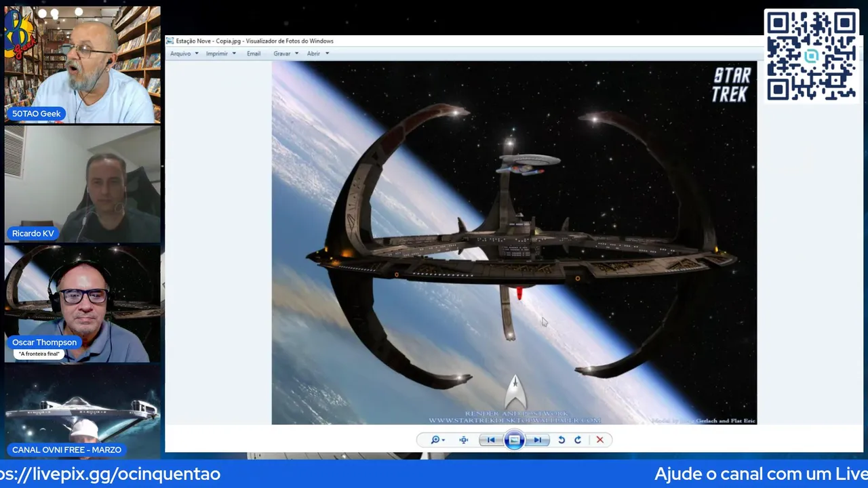Image resolution: width=868 pixels, height=488 pixels.
Task: Select the Oscar Thompson webcam feed
Action: [x=83, y=304]
